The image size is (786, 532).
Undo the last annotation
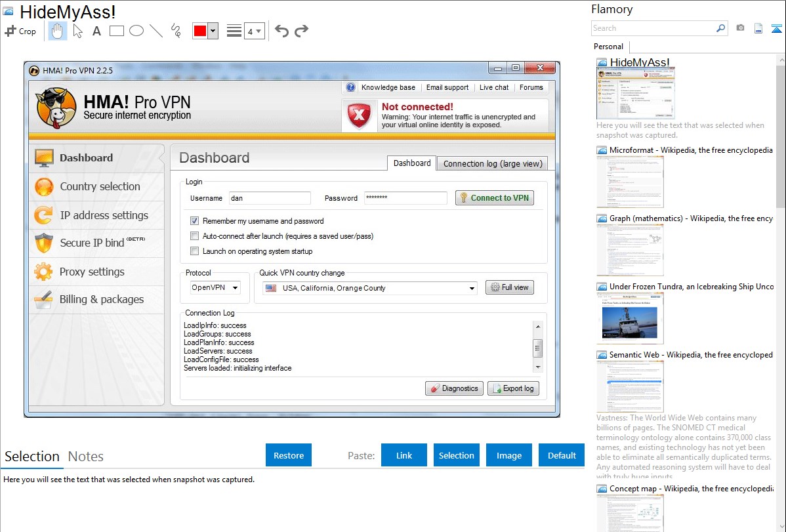pyautogui.click(x=281, y=31)
